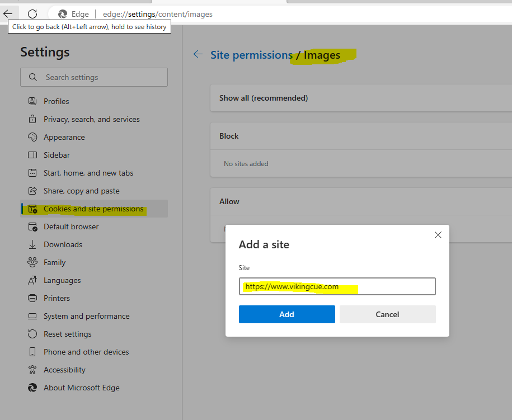Click the Appearance palette icon
This screenshot has height=420, width=512.
32,137
